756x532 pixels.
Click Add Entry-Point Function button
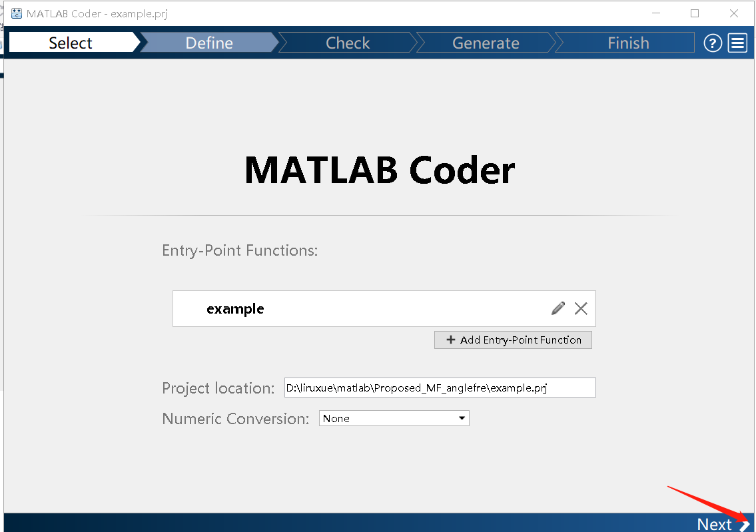click(513, 340)
